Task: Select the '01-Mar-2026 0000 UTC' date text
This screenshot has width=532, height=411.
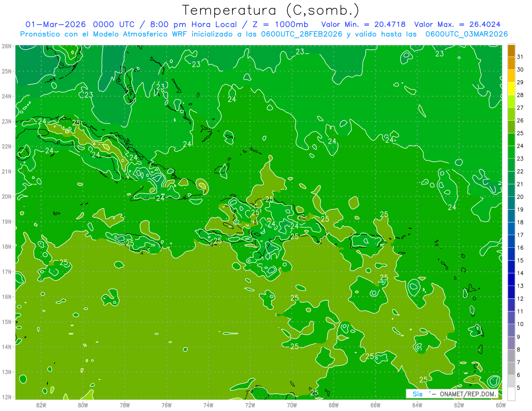Action: 80,24
